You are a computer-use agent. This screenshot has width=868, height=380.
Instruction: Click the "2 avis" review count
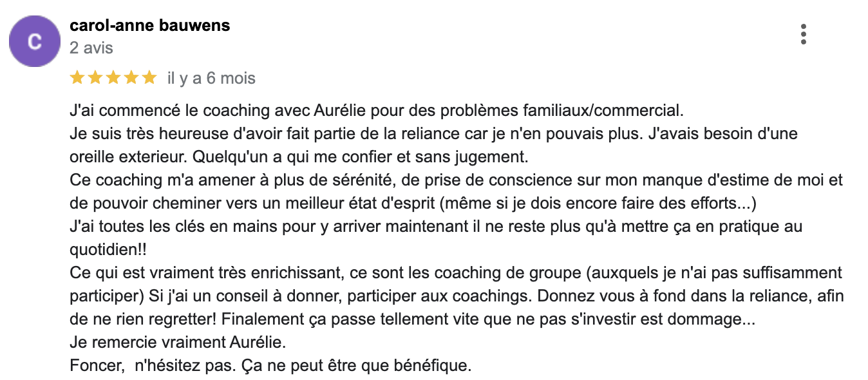tap(91, 48)
